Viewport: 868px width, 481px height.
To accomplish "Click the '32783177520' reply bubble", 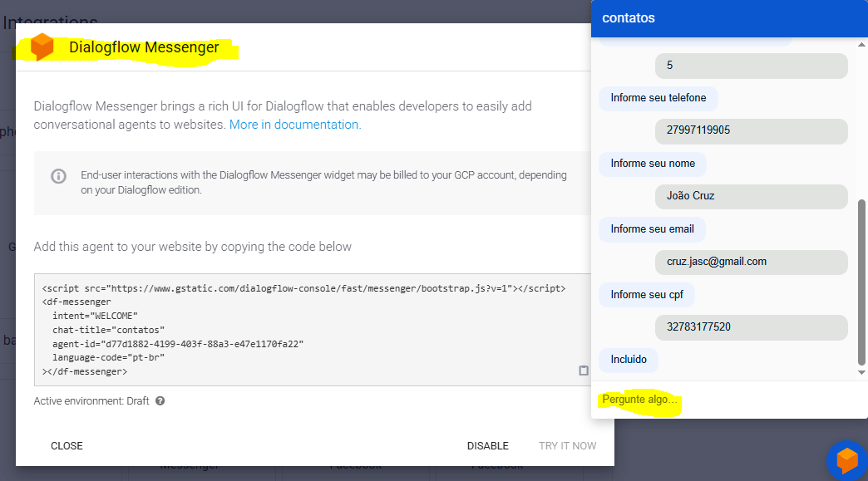I will point(752,327).
